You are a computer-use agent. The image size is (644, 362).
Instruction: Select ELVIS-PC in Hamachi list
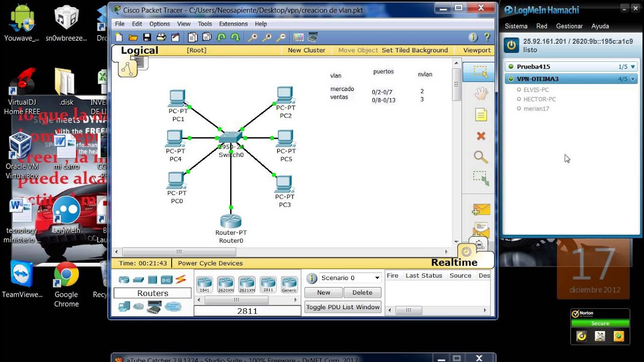pyautogui.click(x=536, y=89)
